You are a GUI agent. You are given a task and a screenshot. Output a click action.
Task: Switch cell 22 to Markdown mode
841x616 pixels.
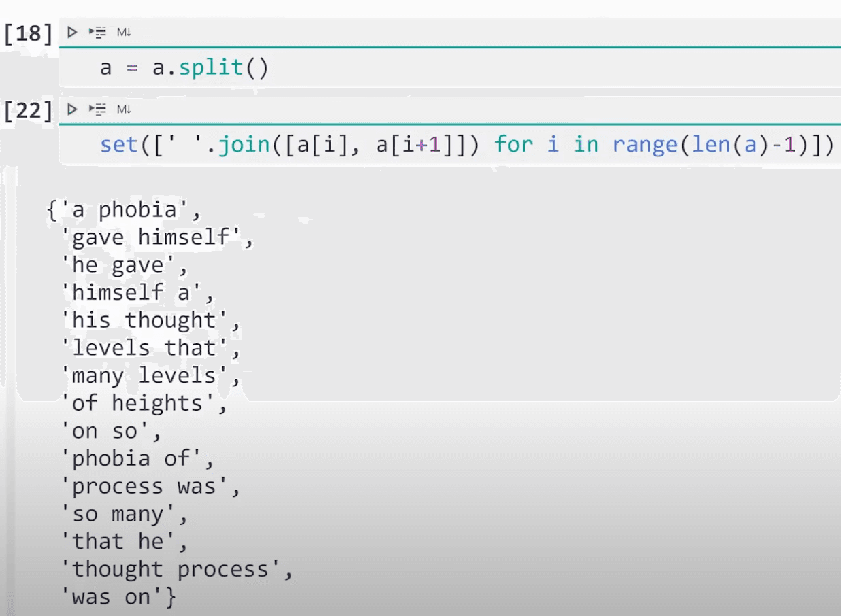[124, 109]
